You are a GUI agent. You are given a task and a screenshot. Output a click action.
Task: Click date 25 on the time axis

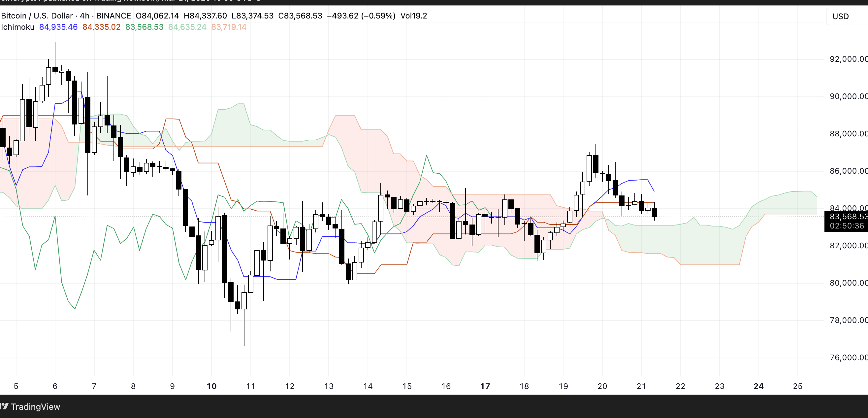(x=798, y=386)
